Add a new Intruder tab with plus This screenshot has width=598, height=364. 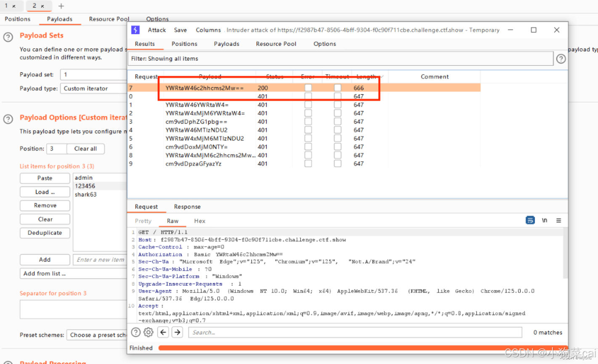coord(61,6)
